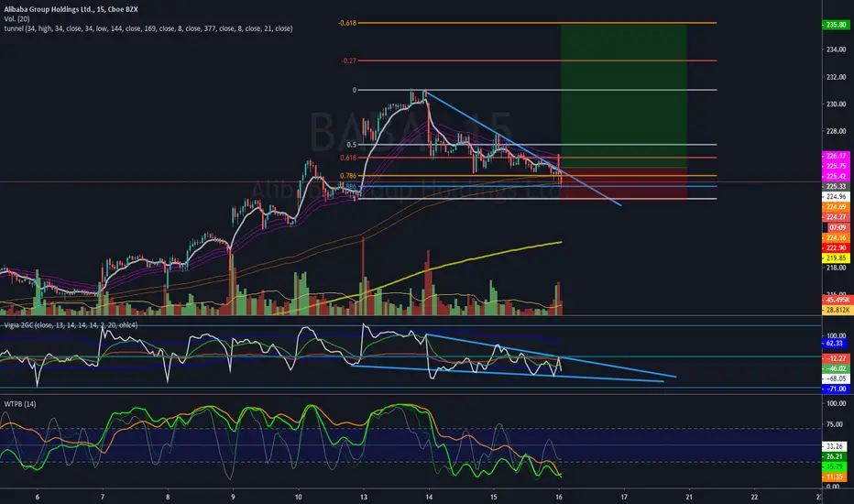The image size is (854, 504).
Task: Click the 07:09 countdown label
Action: (838, 227)
